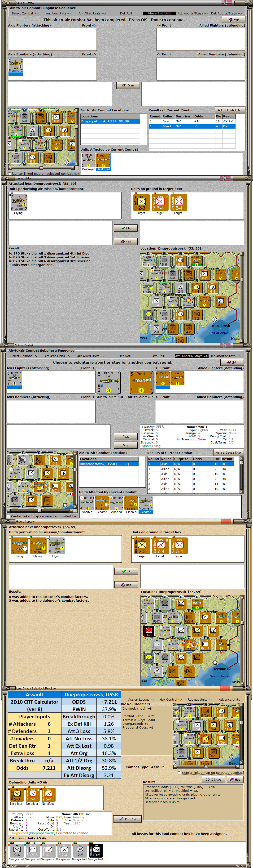Select the Axis 'AX PX' result row

(192, 121)
